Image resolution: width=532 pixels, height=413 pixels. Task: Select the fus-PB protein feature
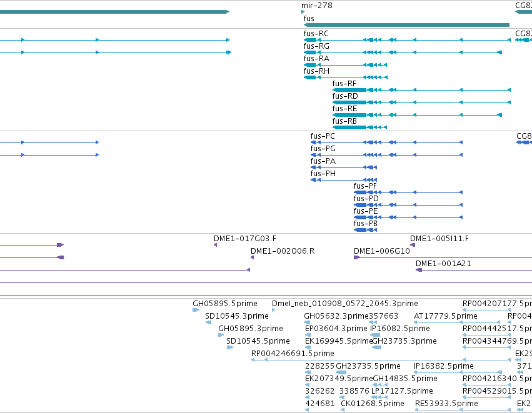pyautogui.click(x=366, y=230)
